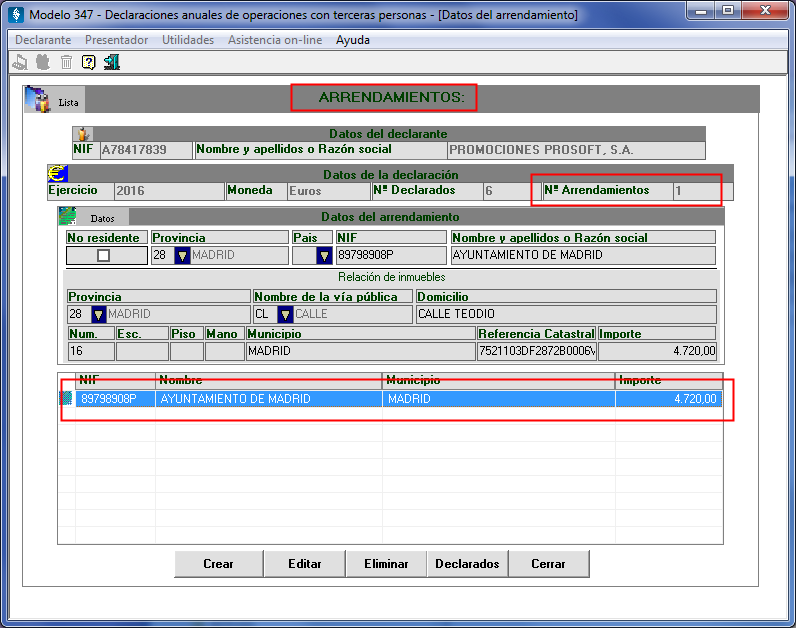The height and width of the screenshot is (628, 796).
Task: Click PROMOCIONES PROSOFT, S.A. field
Action: click(576, 150)
